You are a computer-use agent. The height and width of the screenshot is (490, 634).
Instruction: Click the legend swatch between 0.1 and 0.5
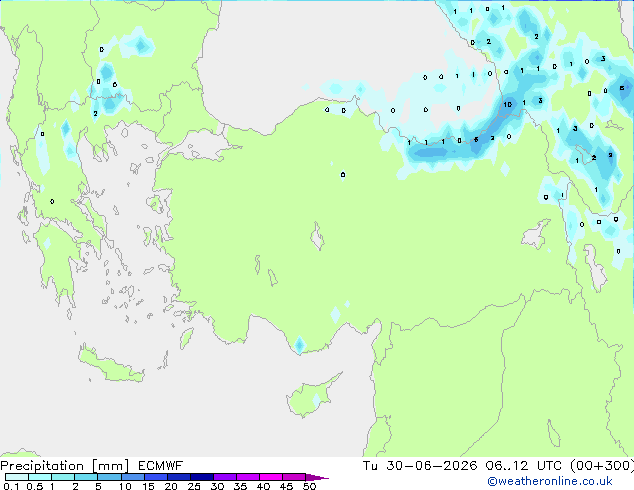click(x=17, y=477)
